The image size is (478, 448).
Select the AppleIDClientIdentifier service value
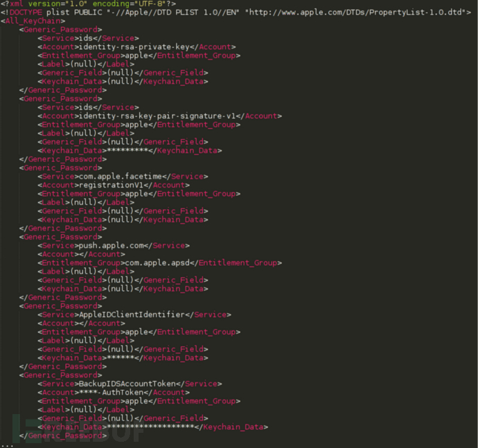pos(132,314)
